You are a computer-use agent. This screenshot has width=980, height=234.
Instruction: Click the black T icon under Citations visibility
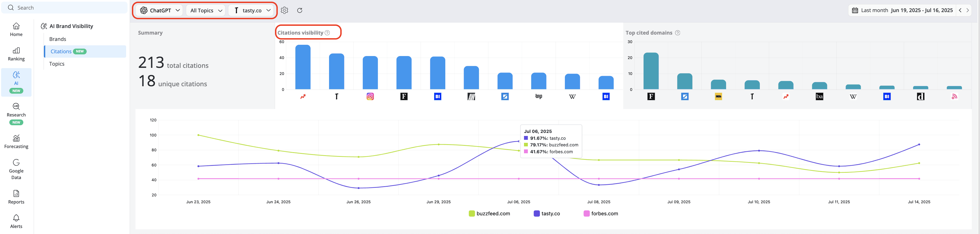[x=337, y=96]
